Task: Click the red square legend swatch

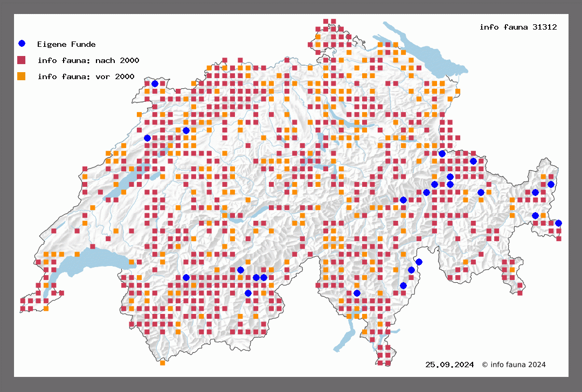Action: point(22,60)
